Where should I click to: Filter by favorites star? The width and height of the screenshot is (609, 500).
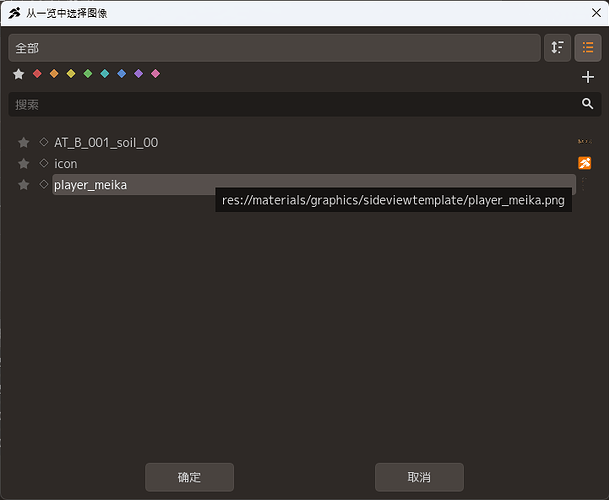point(19,74)
